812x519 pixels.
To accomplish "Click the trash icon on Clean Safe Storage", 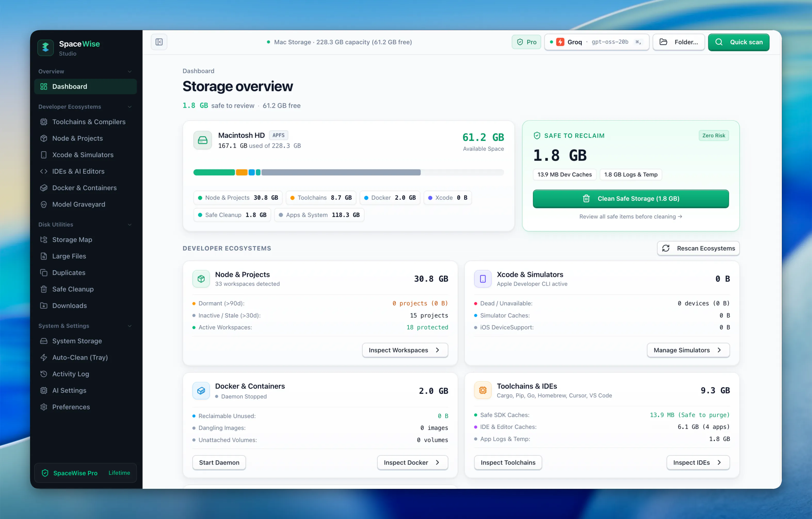I will pos(586,199).
